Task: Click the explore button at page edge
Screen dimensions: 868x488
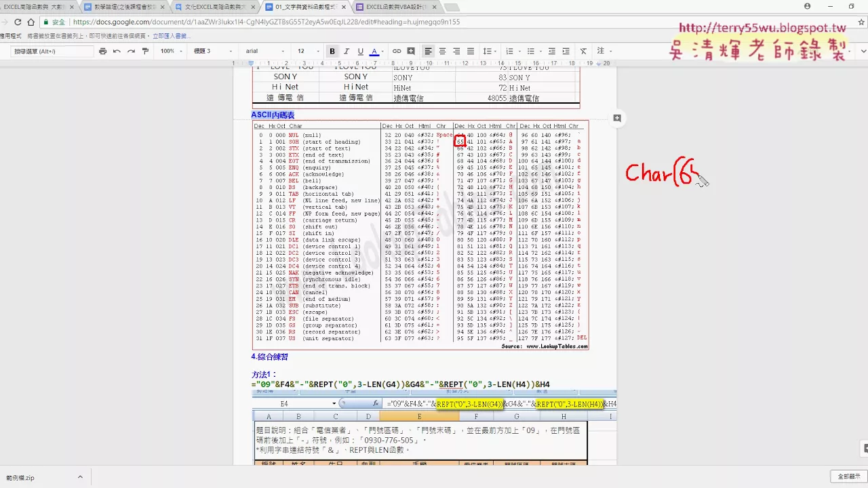Action: 865,449
